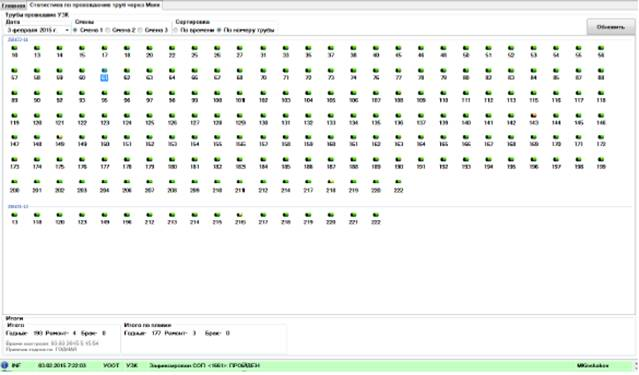Select pipe icon number 17
This screenshot has width=639, height=375.
[104, 51]
